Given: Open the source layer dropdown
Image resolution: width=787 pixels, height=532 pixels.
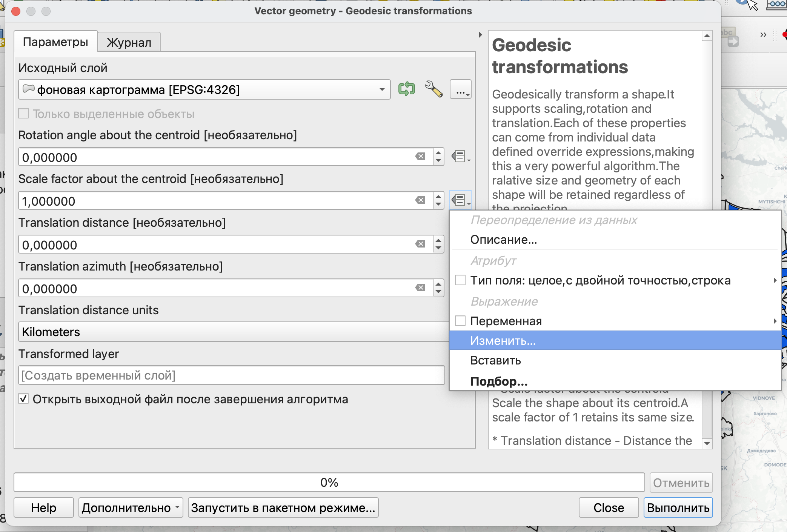Looking at the screenshot, I should tap(204, 89).
